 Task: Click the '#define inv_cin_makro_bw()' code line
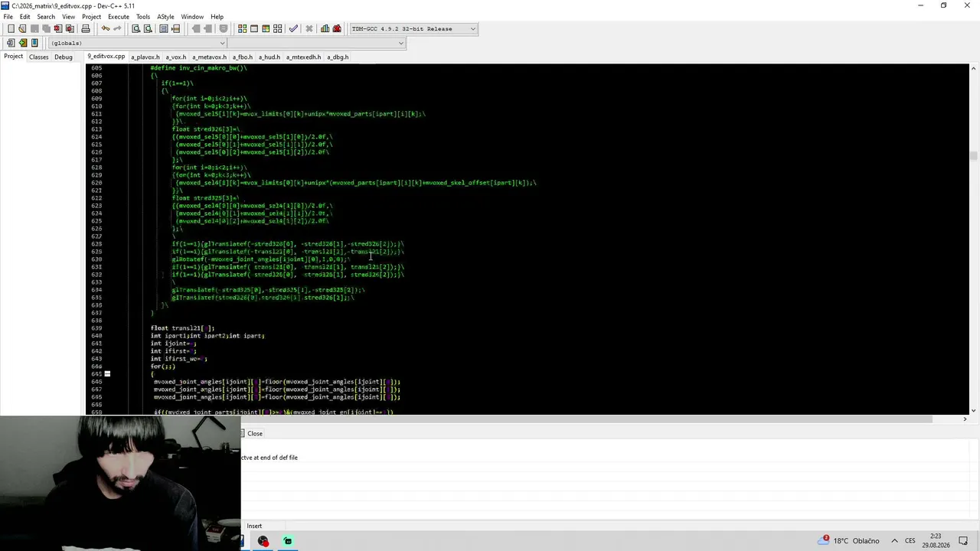pos(198,68)
